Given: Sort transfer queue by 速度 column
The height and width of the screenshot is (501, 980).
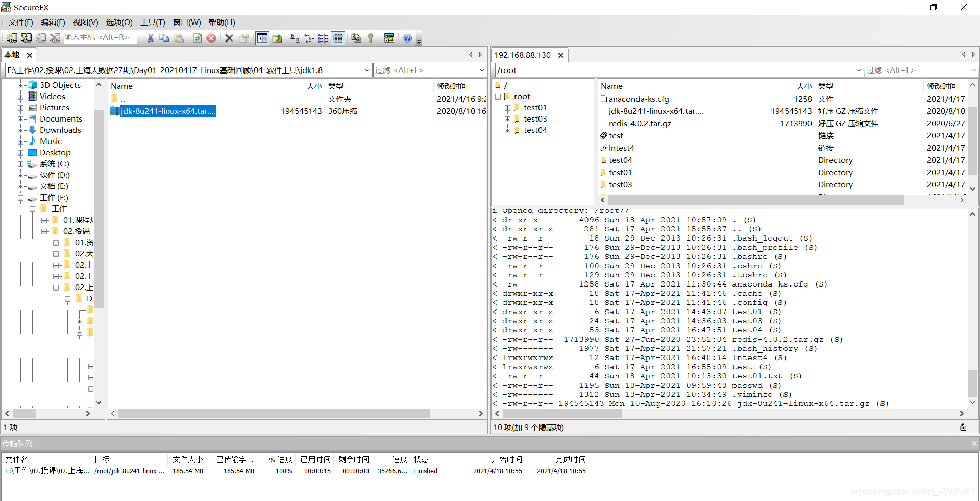Looking at the screenshot, I should pyautogui.click(x=399, y=460).
